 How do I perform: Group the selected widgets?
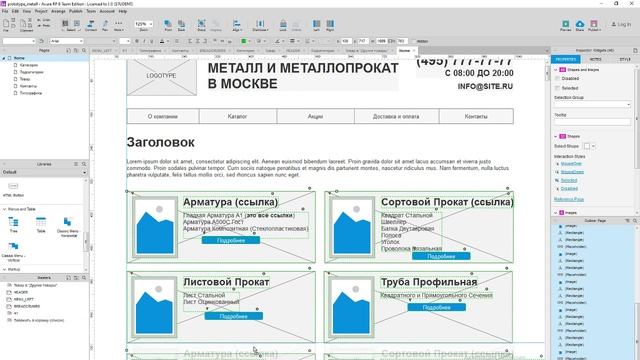(x=201, y=24)
